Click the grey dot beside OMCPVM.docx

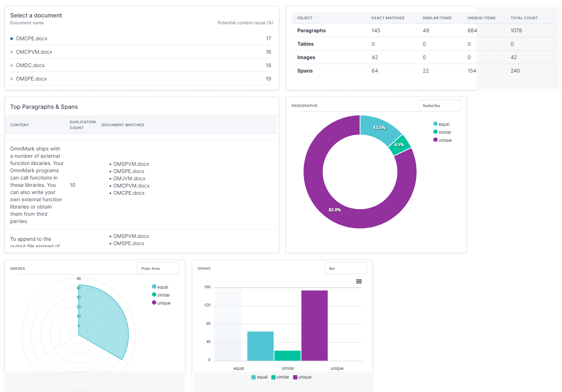point(11,52)
